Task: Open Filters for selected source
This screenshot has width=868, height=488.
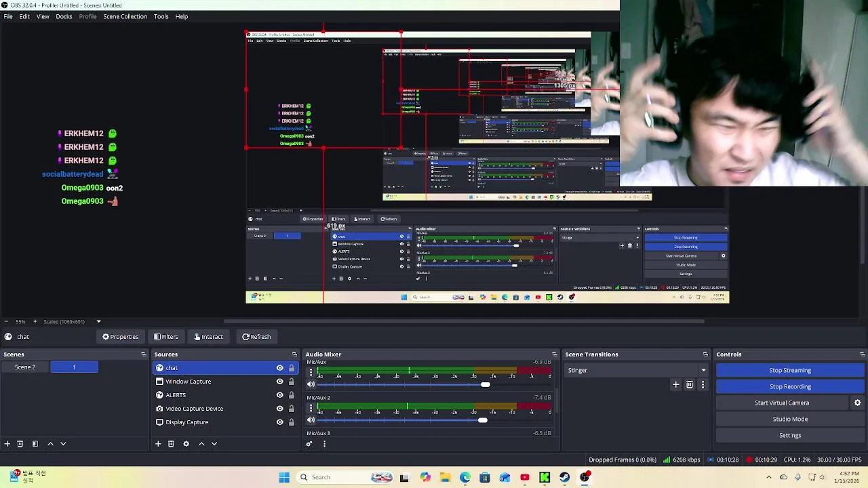Action: [165, 337]
